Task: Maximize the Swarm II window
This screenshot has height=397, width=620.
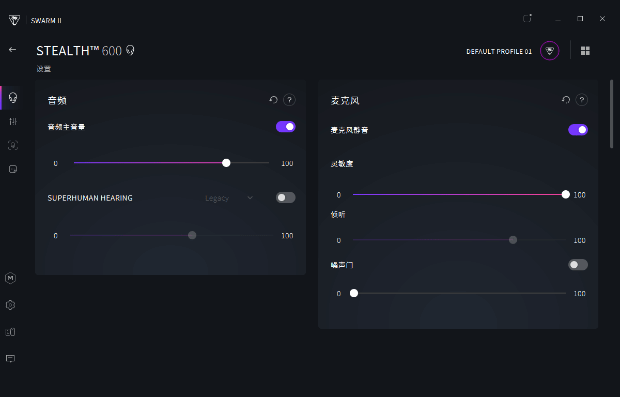Action: pos(580,19)
